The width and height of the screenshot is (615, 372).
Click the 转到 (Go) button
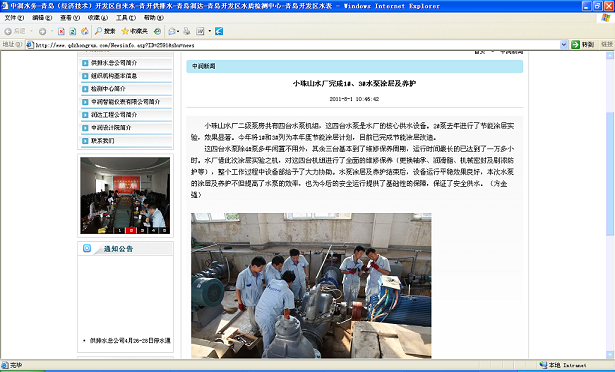pos(583,45)
